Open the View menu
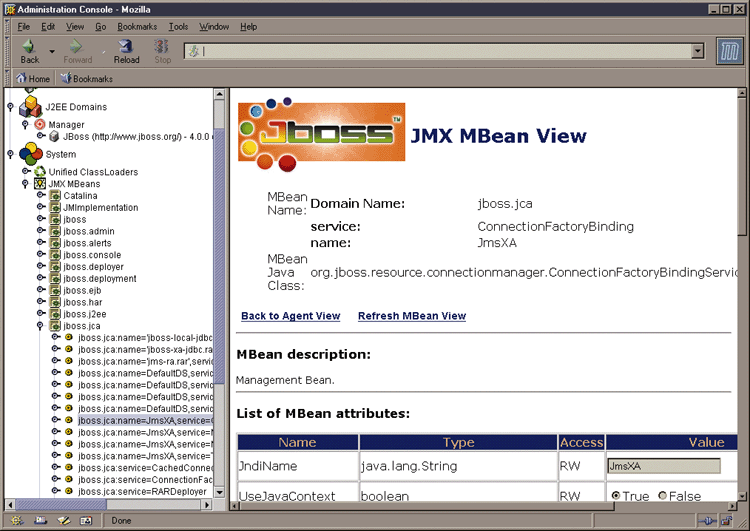750x531 pixels. 75,27
